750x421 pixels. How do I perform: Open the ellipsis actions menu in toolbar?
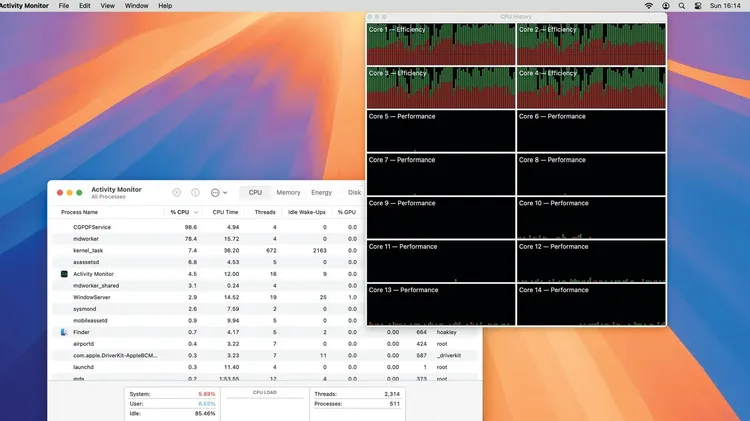(x=219, y=192)
